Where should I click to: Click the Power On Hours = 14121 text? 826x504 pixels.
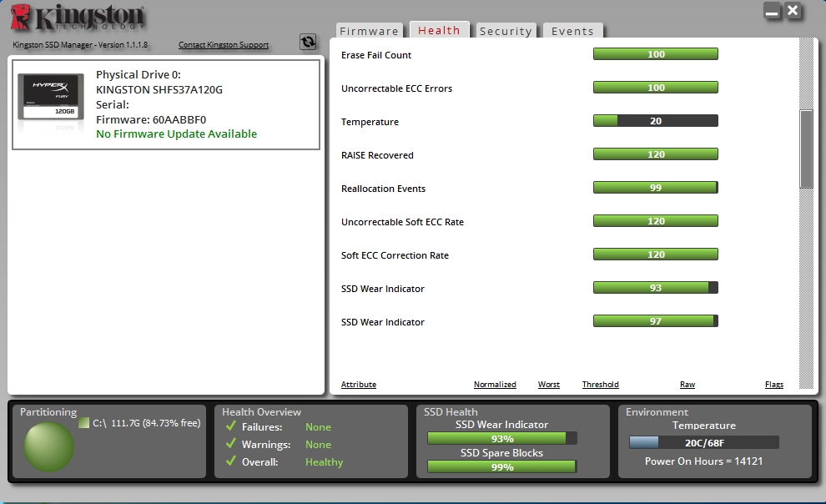[704, 461]
